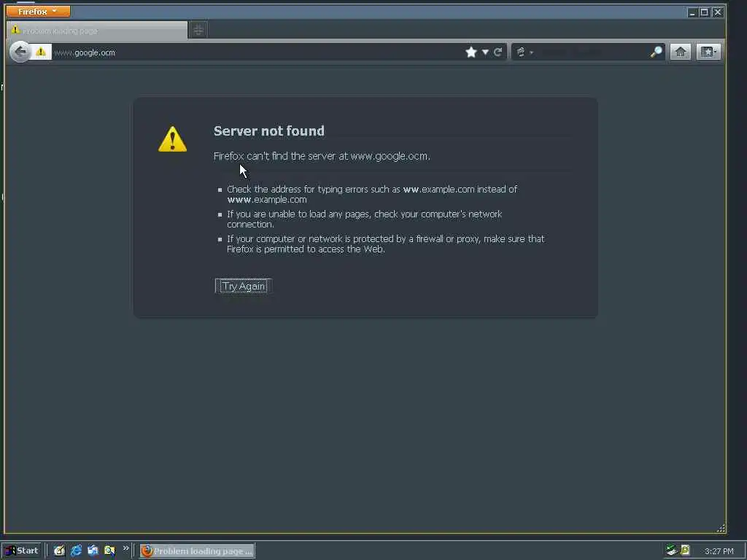Focus the address bar showing www.google.ocm

coord(258,52)
